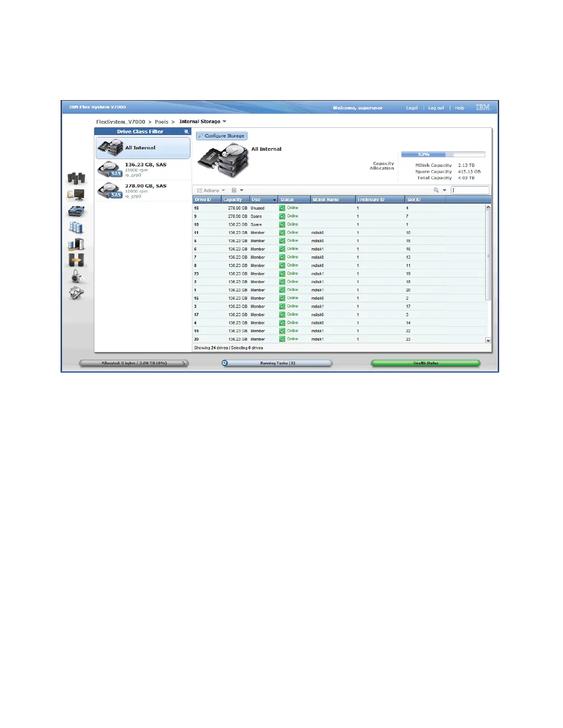Screen dimensions: 563x728
Task: Click the Log out link
Action: coord(436,108)
